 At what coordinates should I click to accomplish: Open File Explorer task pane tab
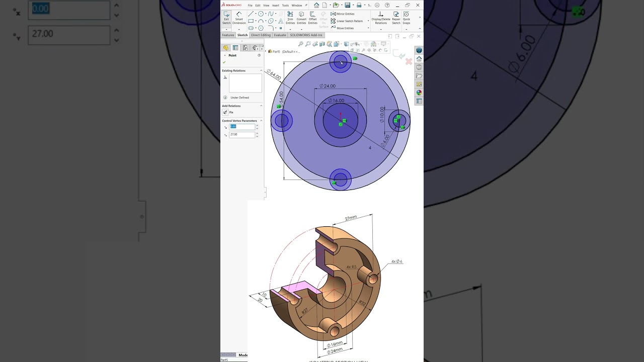coord(419,76)
